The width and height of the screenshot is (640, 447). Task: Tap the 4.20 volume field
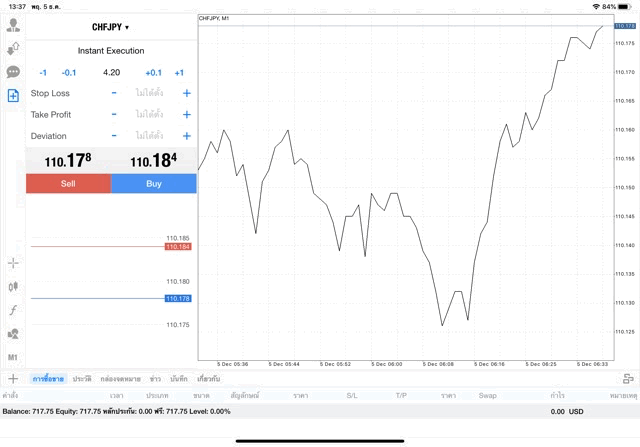coord(111,72)
